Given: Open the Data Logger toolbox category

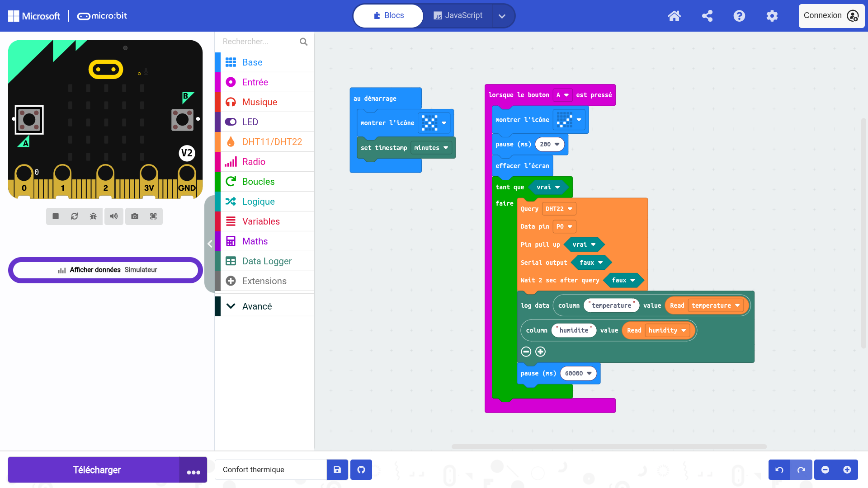Looking at the screenshot, I should click(267, 261).
